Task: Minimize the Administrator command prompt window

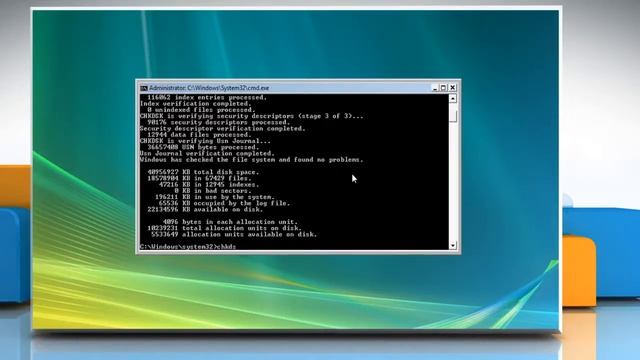Action: point(435,88)
